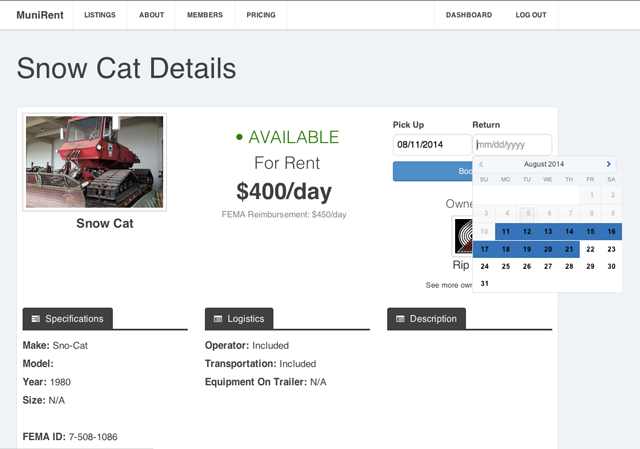Select August 16 in the calendar
Screen dimensions: 640x449
pyautogui.click(x=611, y=232)
